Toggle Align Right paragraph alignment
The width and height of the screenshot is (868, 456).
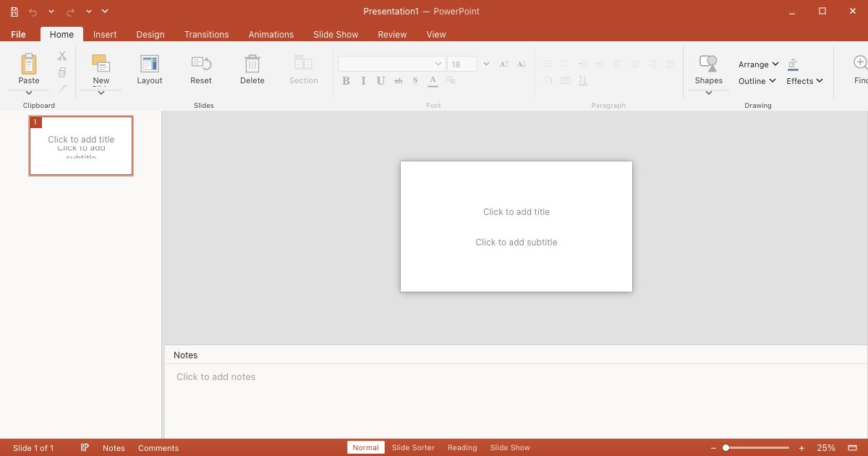click(652, 64)
